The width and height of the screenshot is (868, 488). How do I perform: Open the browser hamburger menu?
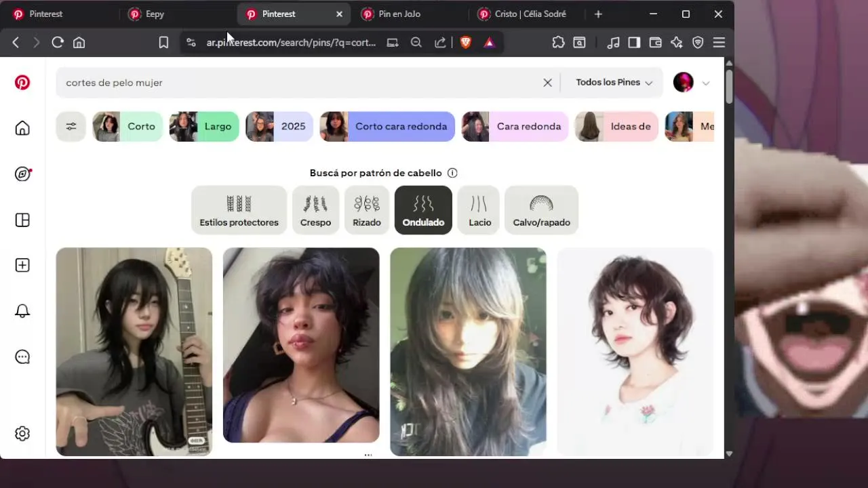pos(719,43)
